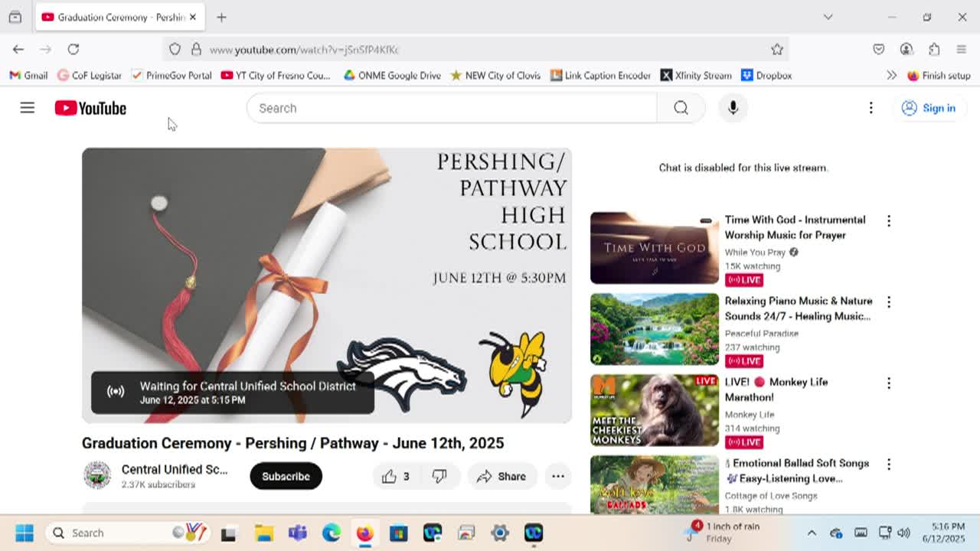Screen dimensions: 980x551
Task: Like the graduation ceremony video
Action: click(x=396, y=476)
